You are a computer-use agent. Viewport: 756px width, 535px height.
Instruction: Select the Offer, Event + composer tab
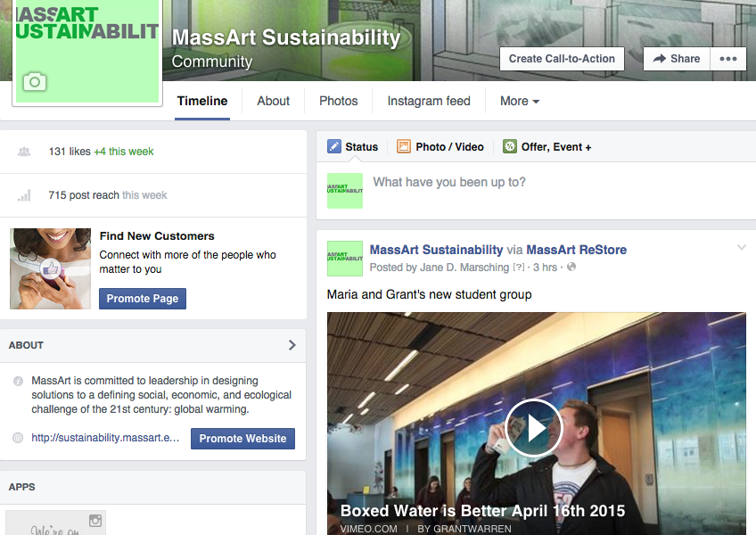[547, 146]
